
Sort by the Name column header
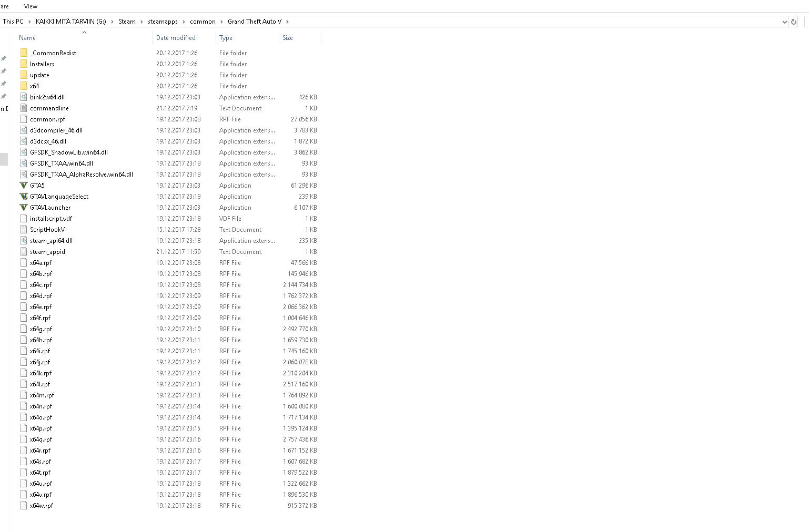point(27,38)
